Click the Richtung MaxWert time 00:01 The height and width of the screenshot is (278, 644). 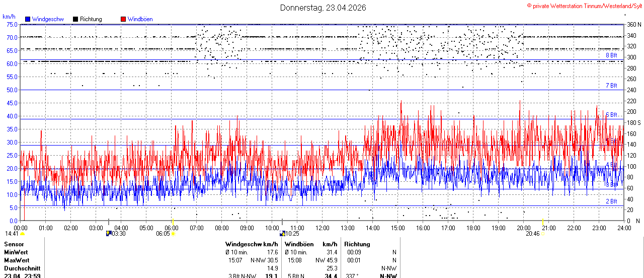[354, 260]
